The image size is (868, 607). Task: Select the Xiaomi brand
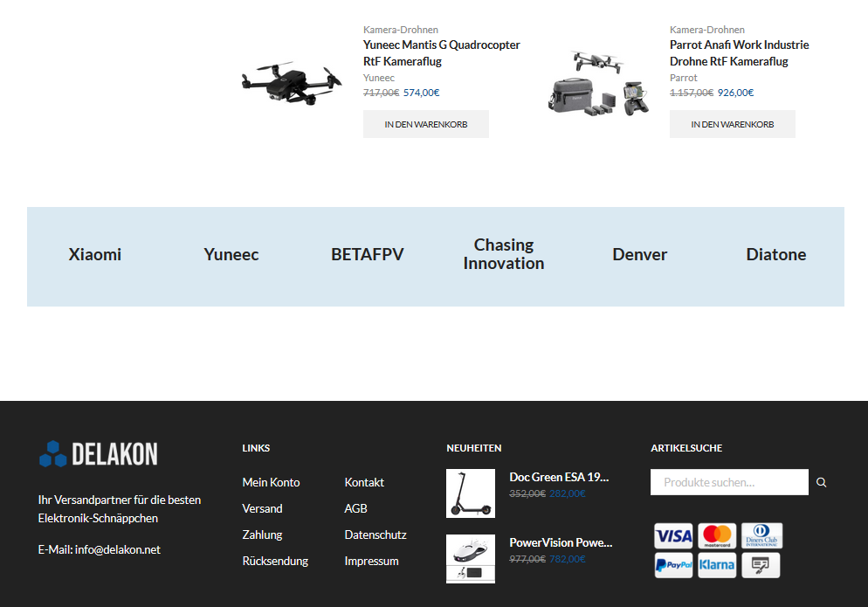[94, 254]
